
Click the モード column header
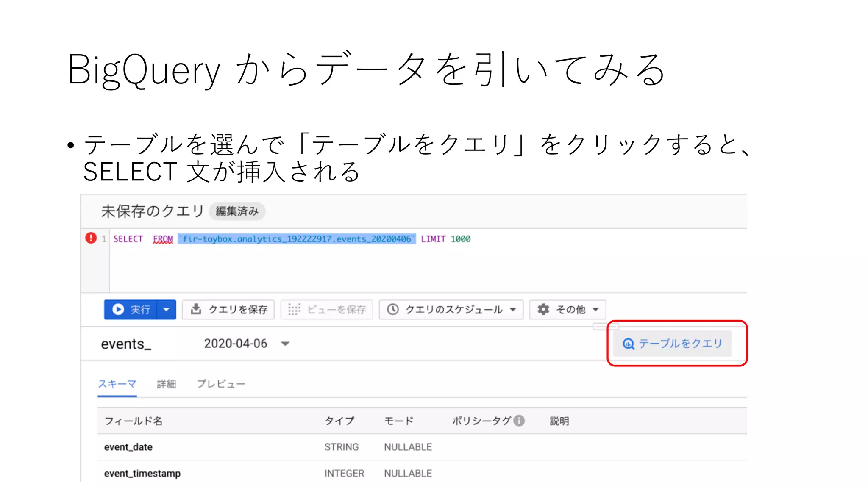tap(399, 421)
